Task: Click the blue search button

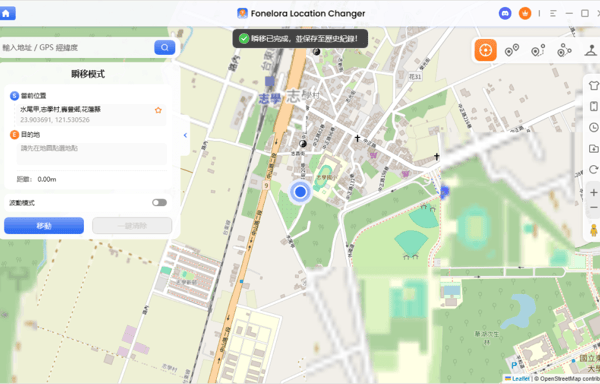Action: [165, 47]
